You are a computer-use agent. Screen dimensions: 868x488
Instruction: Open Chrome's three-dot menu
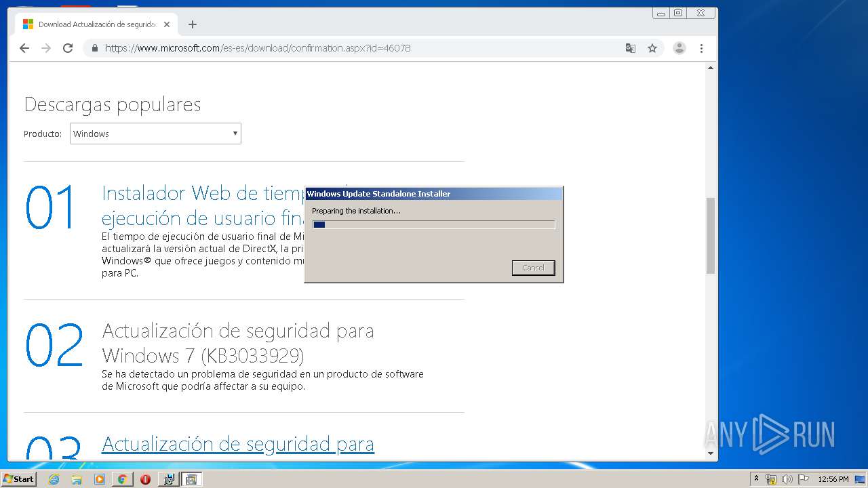[701, 48]
